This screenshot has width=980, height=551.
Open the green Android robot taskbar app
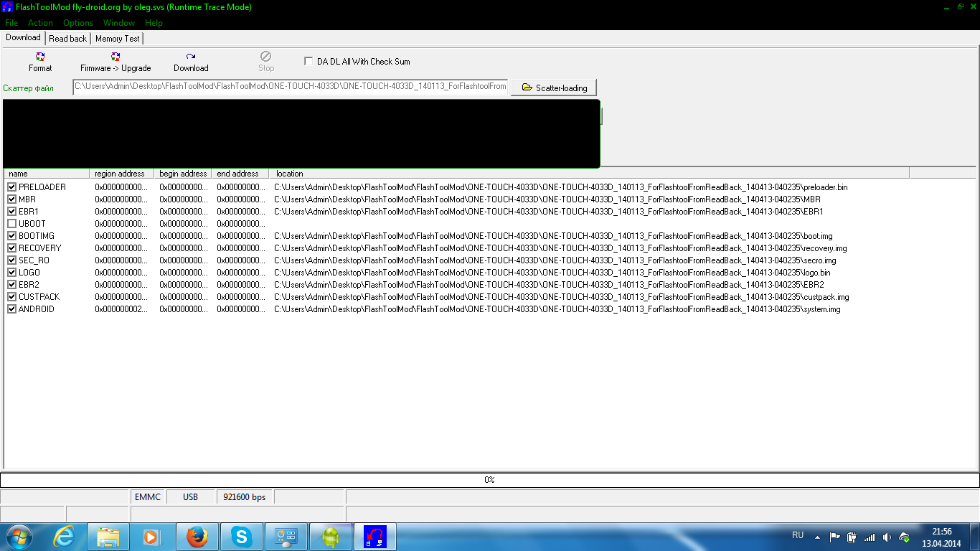(x=331, y=537)
